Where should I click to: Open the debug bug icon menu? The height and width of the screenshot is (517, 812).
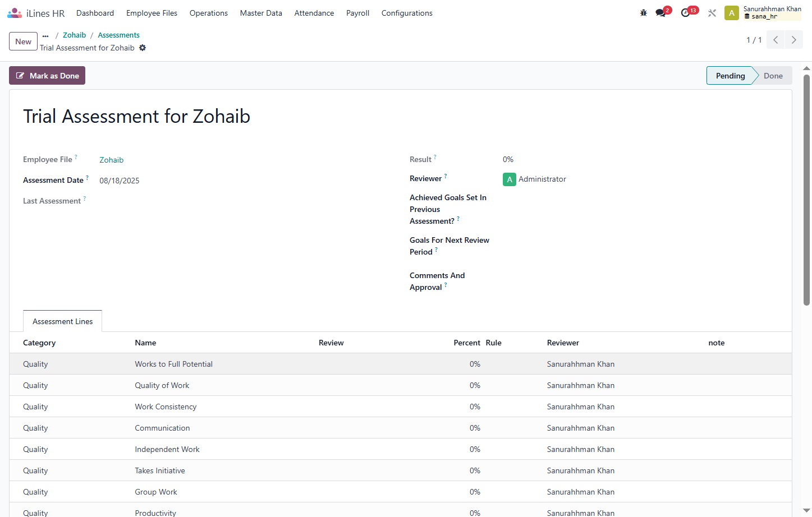[x=644, y=13]
